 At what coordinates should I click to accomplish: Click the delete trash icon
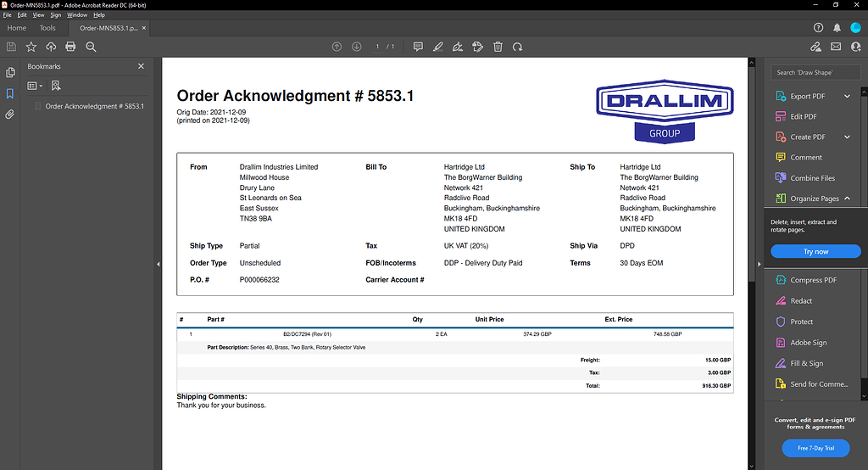[498, 48]
